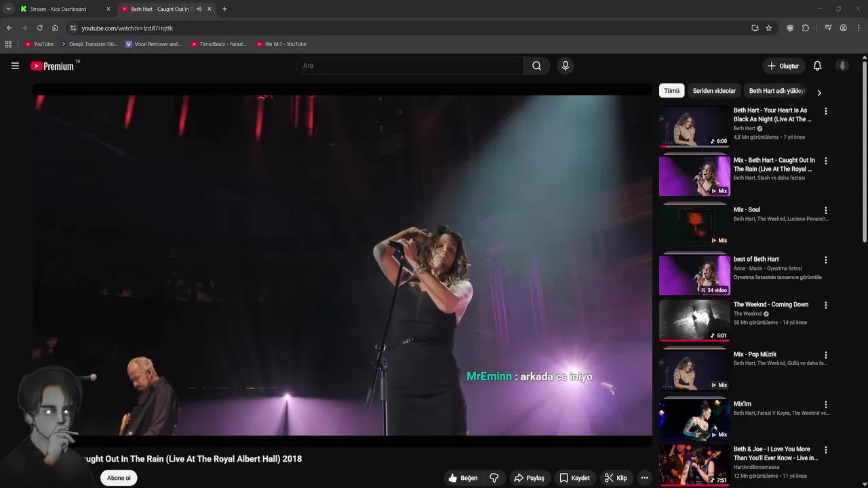
Task: Bookmark this page with star icon
Action: 768,28
